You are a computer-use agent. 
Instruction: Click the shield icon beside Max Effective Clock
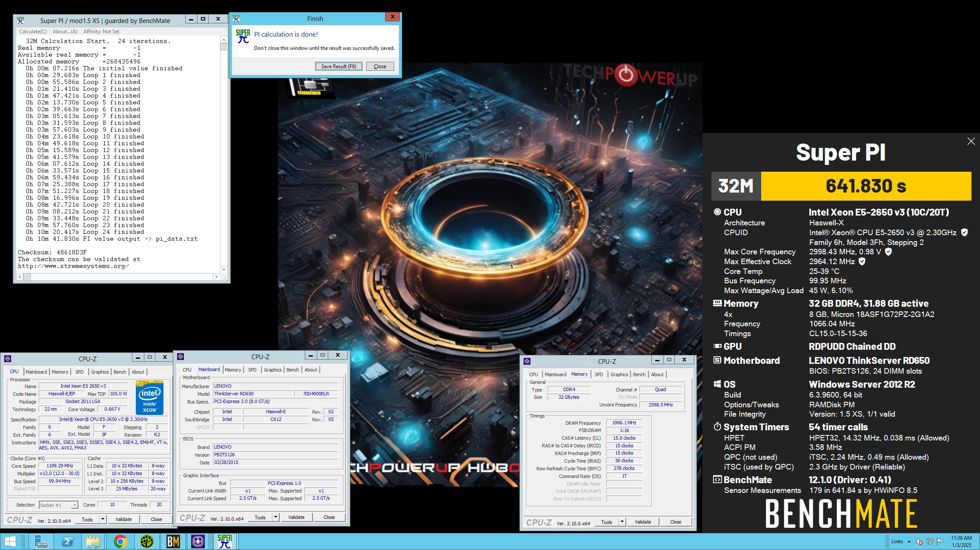862,262
